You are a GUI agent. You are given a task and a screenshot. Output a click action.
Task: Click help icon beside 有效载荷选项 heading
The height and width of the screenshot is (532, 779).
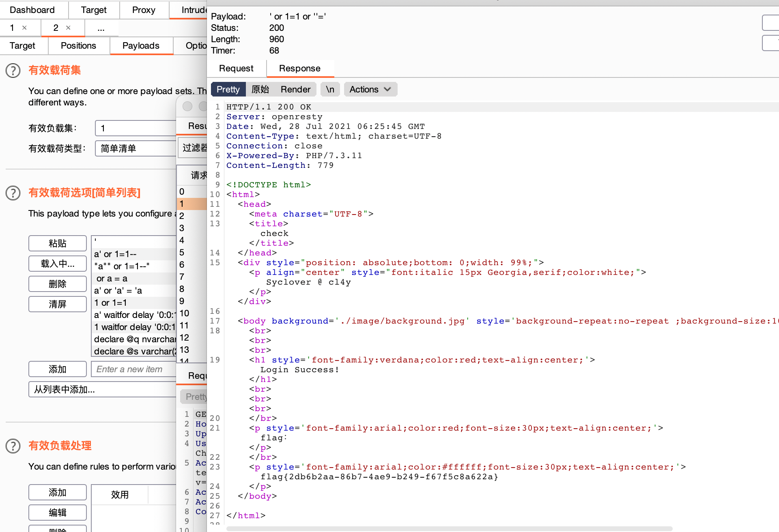click(x=13, y=193)
